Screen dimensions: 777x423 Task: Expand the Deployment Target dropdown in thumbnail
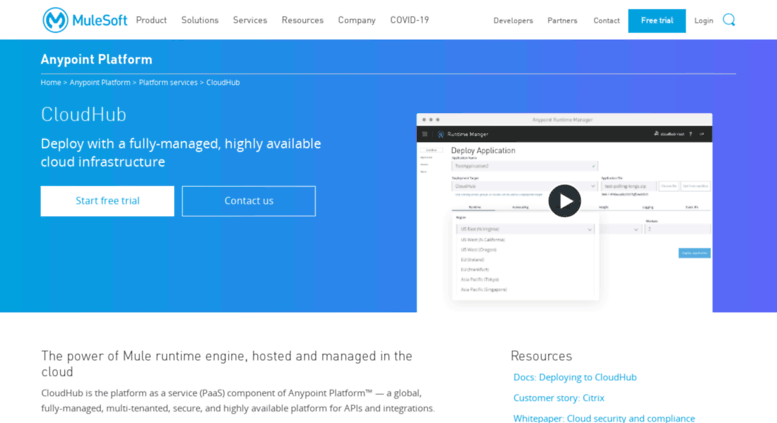point(524,186)
